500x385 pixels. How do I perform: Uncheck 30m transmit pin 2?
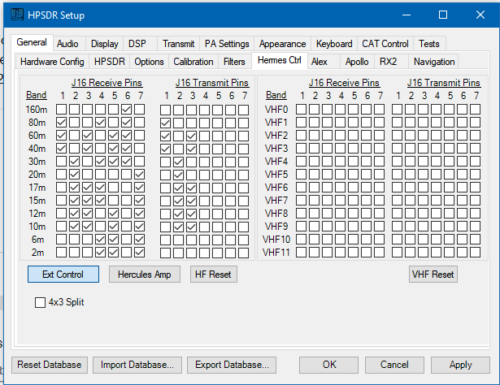[x=178, y=162]
